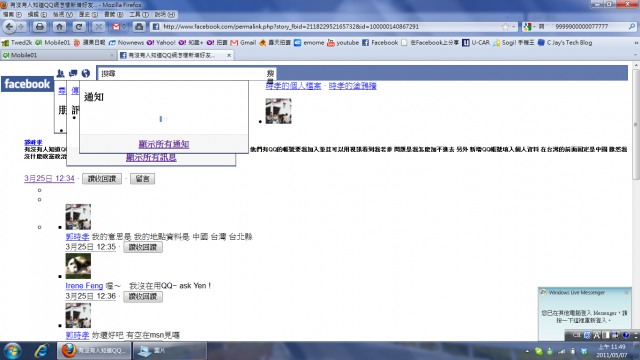Open Irene Feng's profile link

[84, 286]
